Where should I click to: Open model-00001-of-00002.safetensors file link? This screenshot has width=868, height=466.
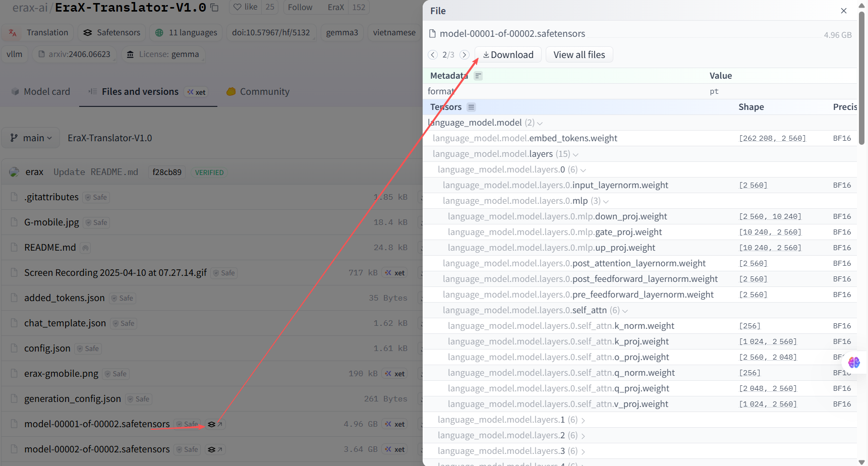click(x=97, y=424)
